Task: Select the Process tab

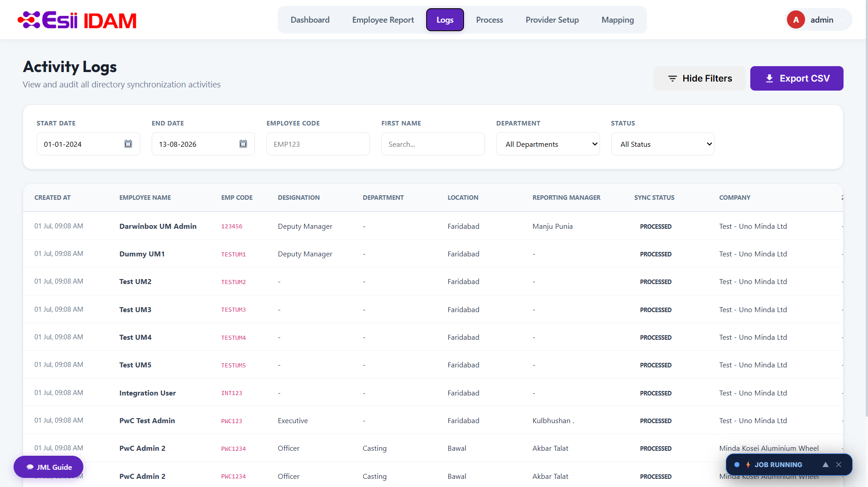Action: [x=489, y=20]
